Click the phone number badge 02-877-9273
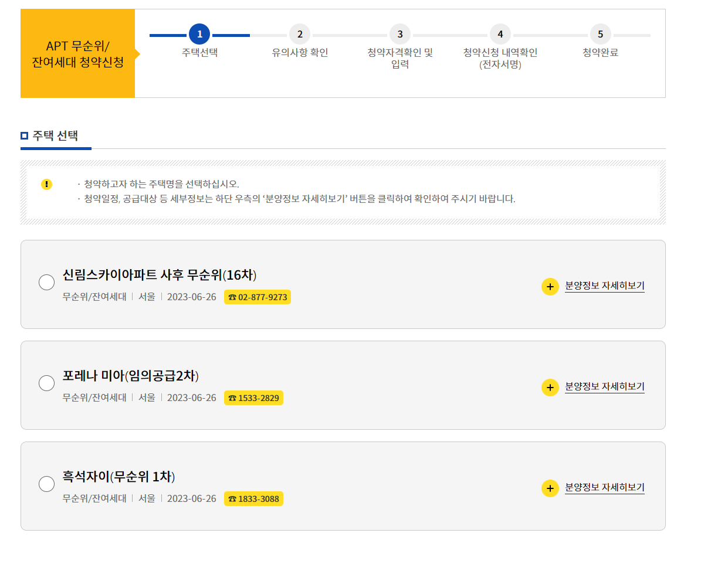Viewport: 728px width, 574px height. 258,297
